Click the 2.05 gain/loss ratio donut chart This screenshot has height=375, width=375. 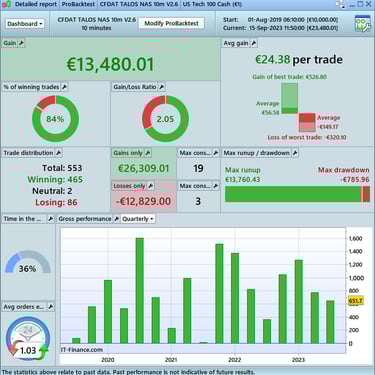tap(165, 119)
